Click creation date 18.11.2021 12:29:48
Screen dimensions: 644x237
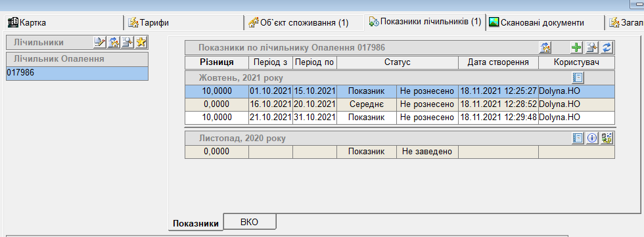coord(498,118)
